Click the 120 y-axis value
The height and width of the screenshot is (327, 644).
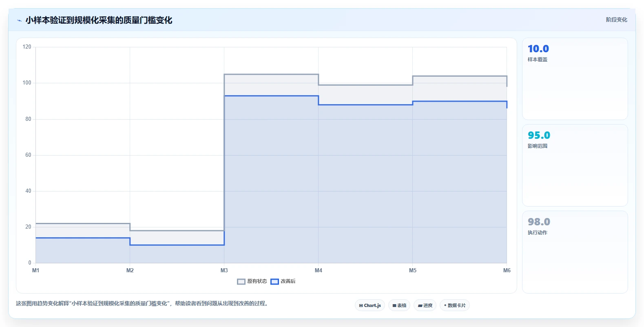tap(27, 47)
